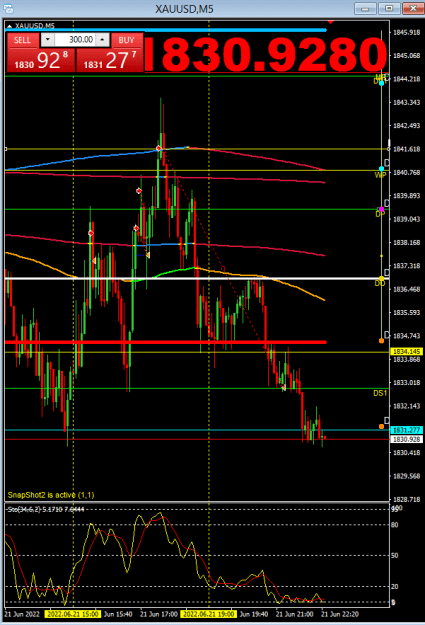Collapse one-click trading panel via XAUUSD,M5 arrow
Image resolution: width=425 pixels, height=625 pixels.
(x=10, y=26)
